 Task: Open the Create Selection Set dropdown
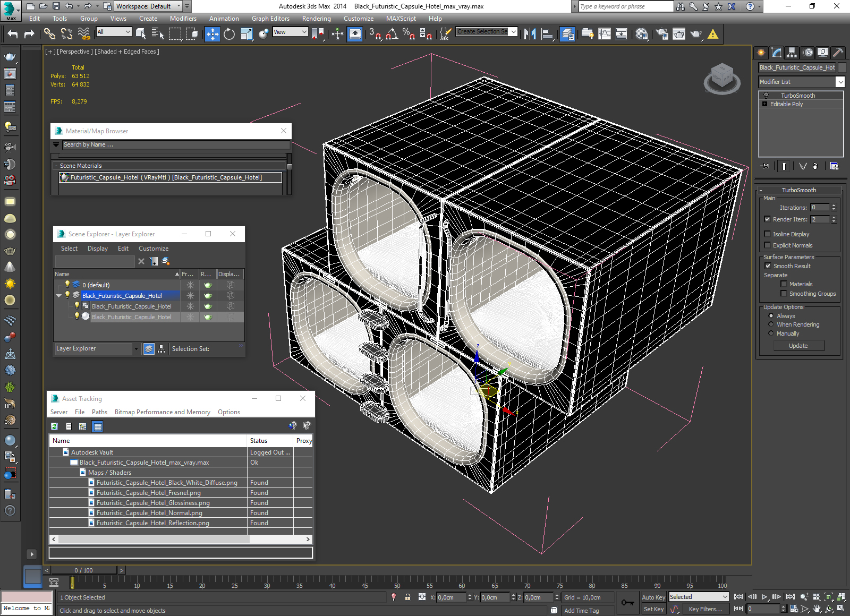coord(514,32)
